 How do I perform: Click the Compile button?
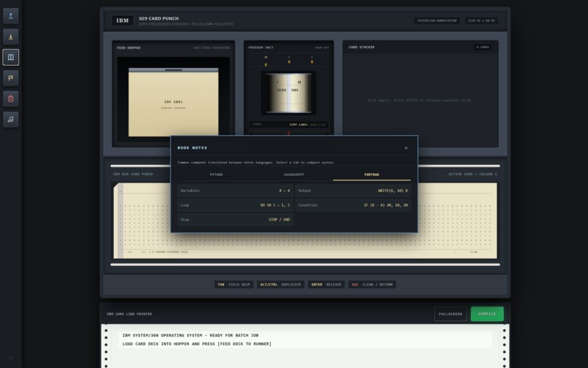[487, 314]
